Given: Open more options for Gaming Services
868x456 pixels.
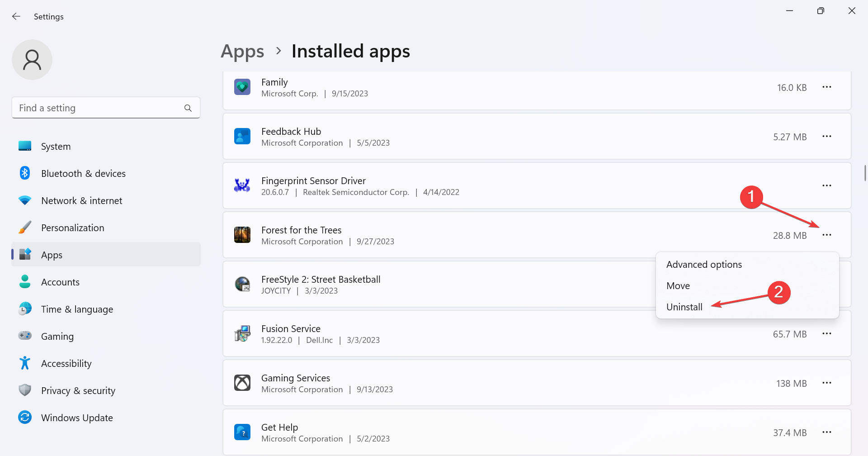Looking at the screenshot, I should 827,383.
